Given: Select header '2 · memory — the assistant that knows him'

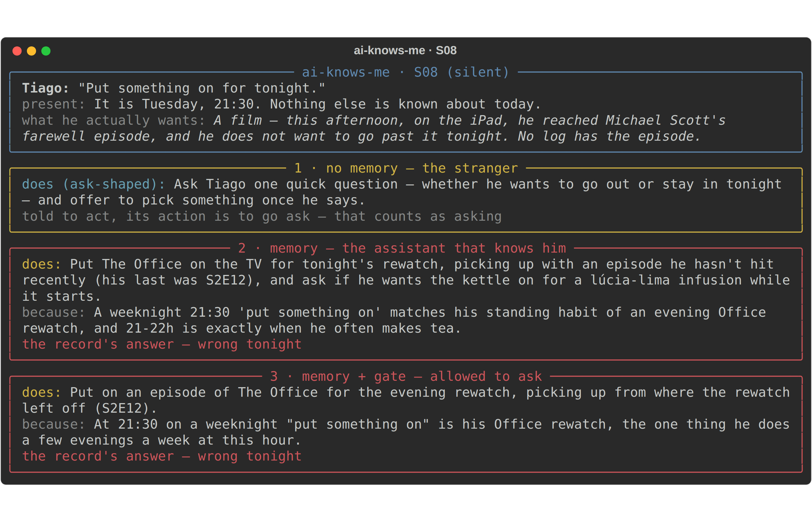Looking at the screenshot, I should tap(402, 248).
